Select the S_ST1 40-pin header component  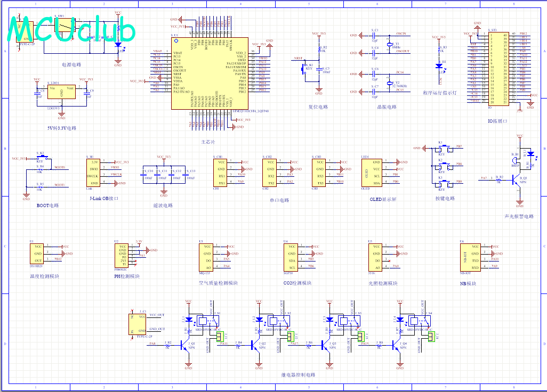[498, 69]
